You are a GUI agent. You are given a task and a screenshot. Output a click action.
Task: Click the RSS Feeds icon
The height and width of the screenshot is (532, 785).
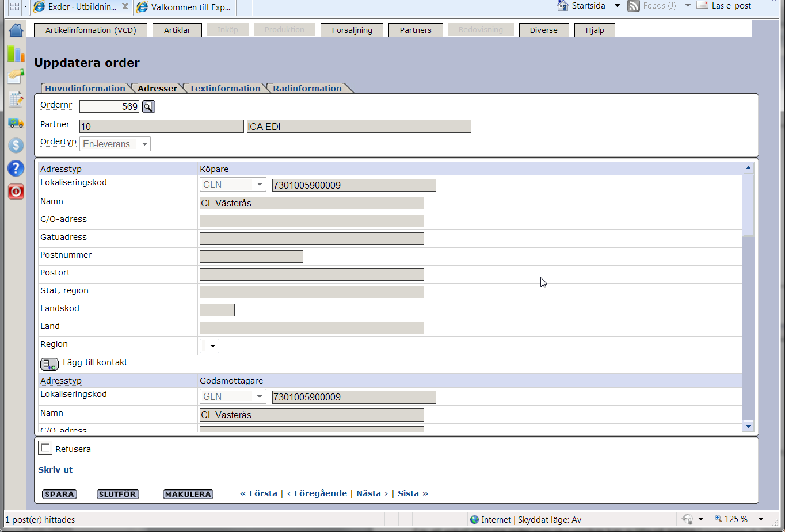[x=634, y=6]
